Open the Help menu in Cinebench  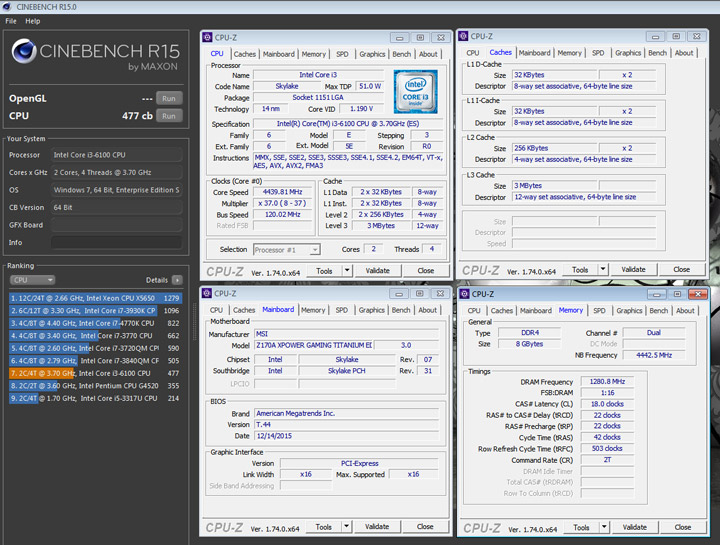33,20
